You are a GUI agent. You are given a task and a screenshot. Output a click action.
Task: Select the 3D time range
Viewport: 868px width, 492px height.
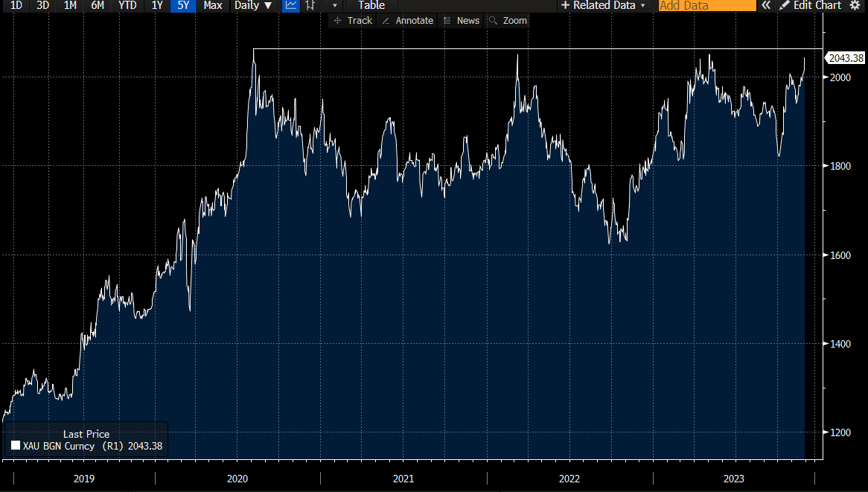click(42, 5)
